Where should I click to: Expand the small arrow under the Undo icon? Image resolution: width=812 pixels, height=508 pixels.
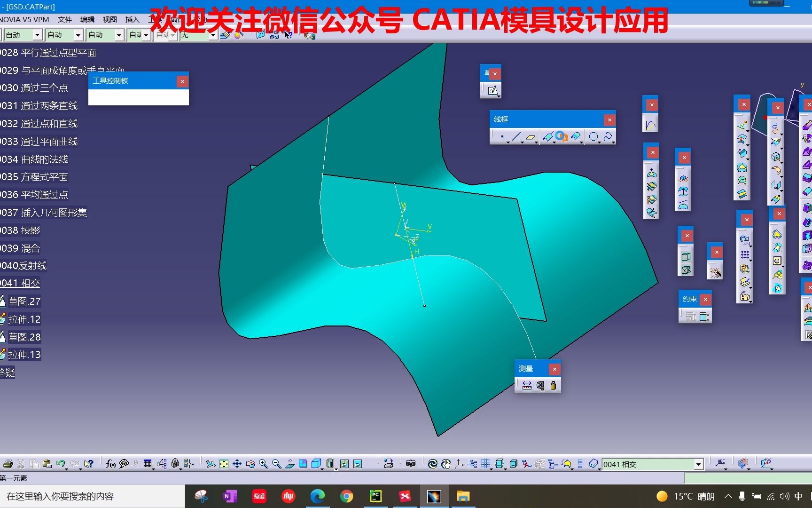66,468
